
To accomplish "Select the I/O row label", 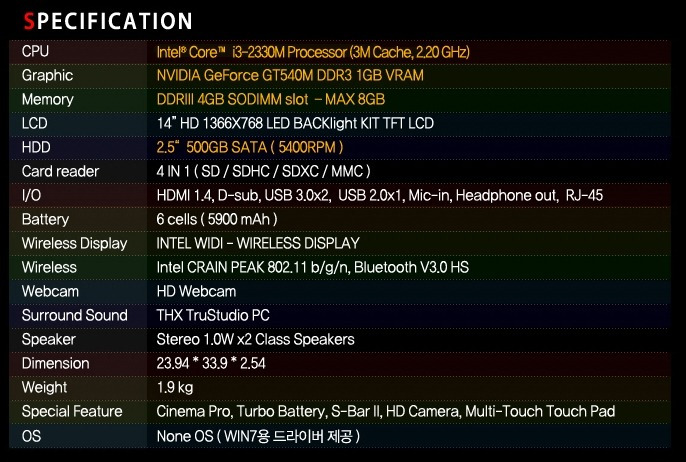I will [x=31, y=195].
